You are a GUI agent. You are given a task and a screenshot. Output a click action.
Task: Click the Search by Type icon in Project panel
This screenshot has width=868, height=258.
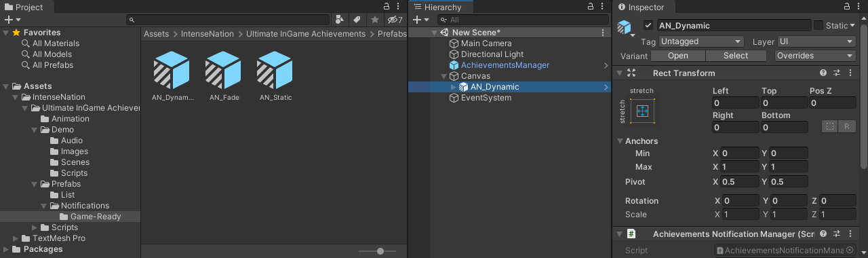pos(340,20)
